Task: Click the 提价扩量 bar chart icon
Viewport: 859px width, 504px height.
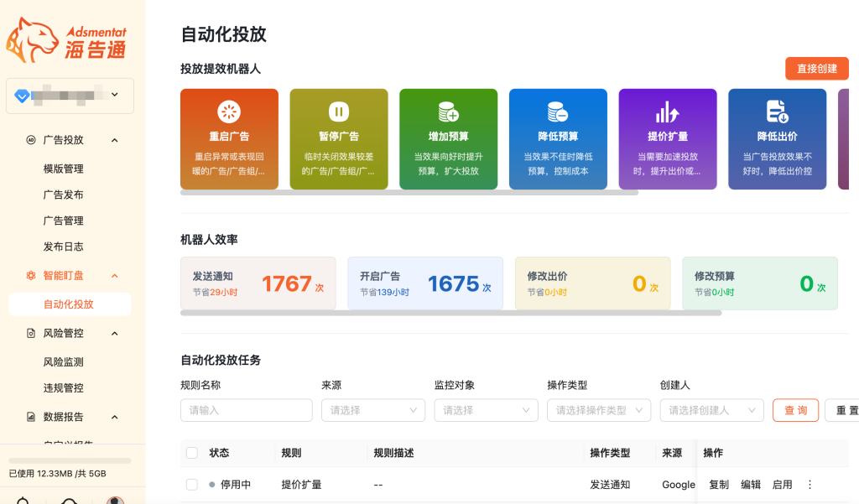Action: (x=668, y=112)
